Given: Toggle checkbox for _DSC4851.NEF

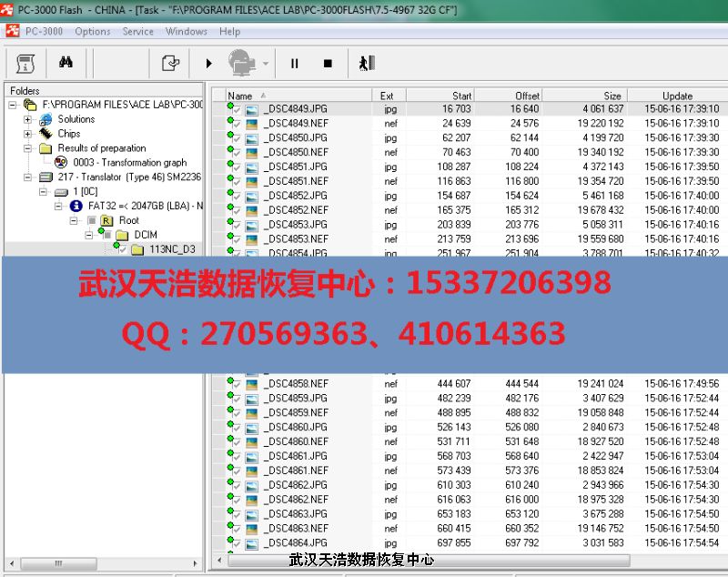Looking at the screenshot, I should click(x=235, y=182).
